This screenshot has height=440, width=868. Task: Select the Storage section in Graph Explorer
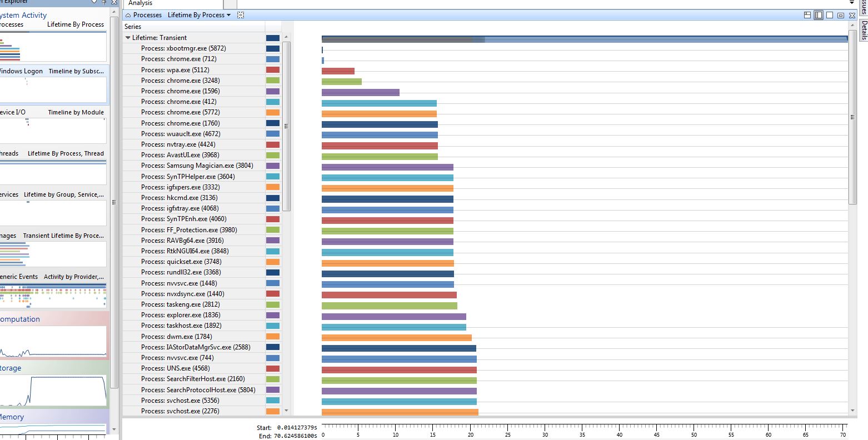[11, 368]
